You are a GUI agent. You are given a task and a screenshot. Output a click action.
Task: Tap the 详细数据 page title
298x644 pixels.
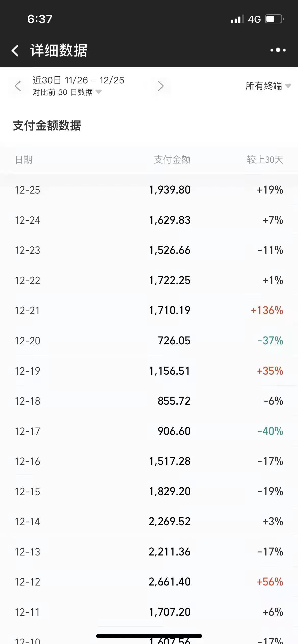(59, 50)
